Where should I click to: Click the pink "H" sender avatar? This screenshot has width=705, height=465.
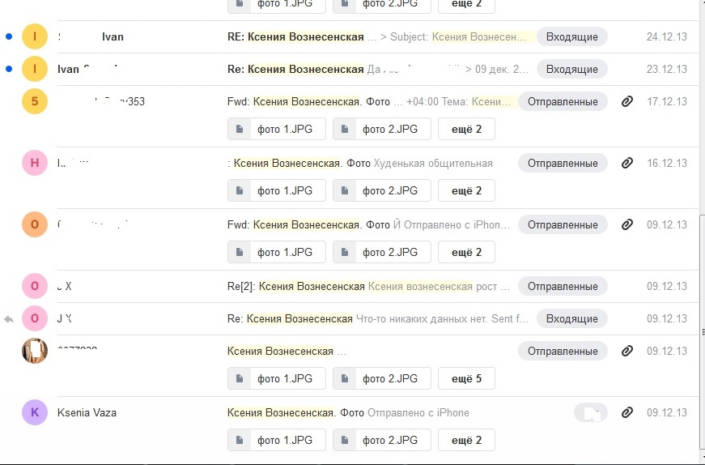click(x=35, y=163)
